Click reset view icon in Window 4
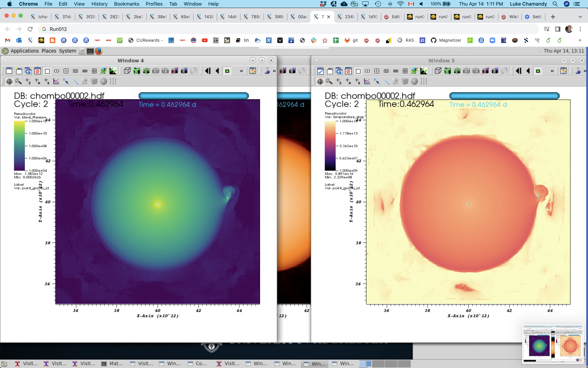The image size is (588, 368). coord(137,71)
